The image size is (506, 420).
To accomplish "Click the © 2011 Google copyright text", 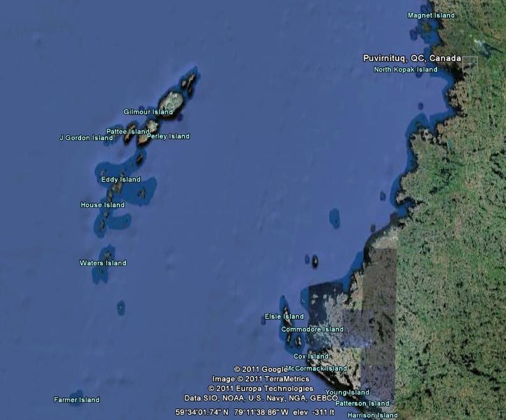I will pyautogui.click(x=262, y=369).
